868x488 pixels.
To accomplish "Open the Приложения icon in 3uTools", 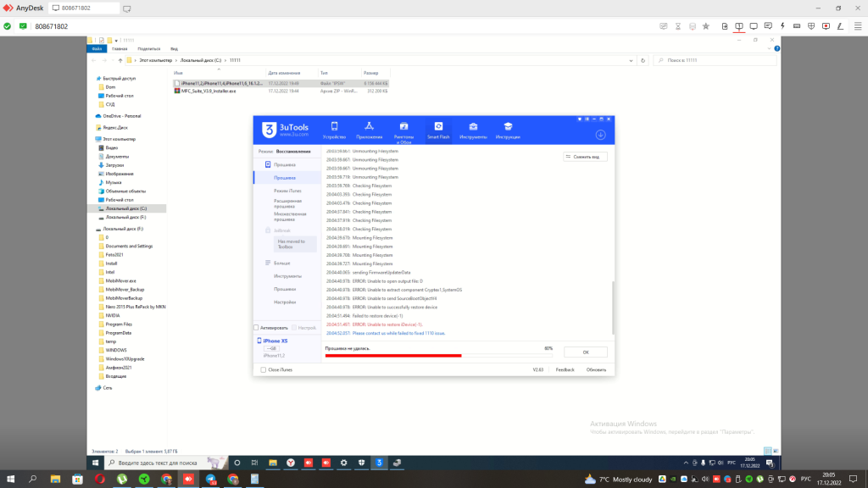I will tap(370, 130).
